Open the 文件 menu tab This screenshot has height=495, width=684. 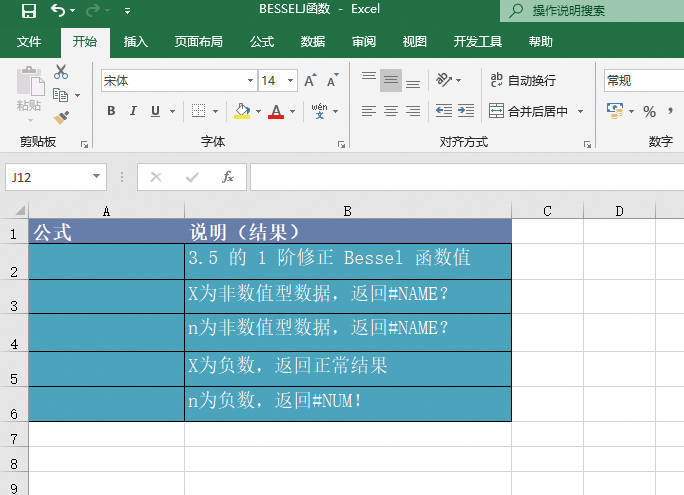coord(29,42)
